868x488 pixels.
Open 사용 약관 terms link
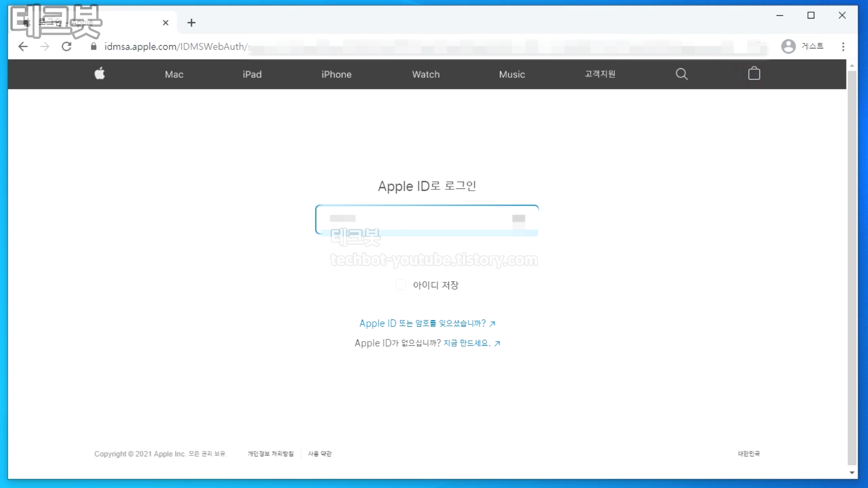(x=320, y=454)
